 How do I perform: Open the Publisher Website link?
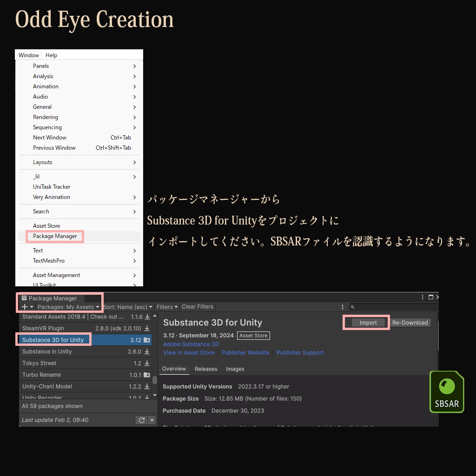click(x=245, y=353)
